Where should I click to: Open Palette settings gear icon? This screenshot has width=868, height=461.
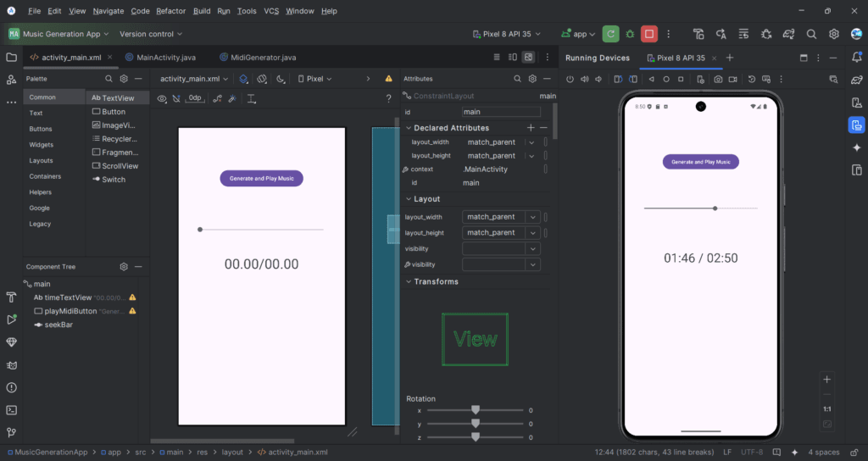click(124, 79)
